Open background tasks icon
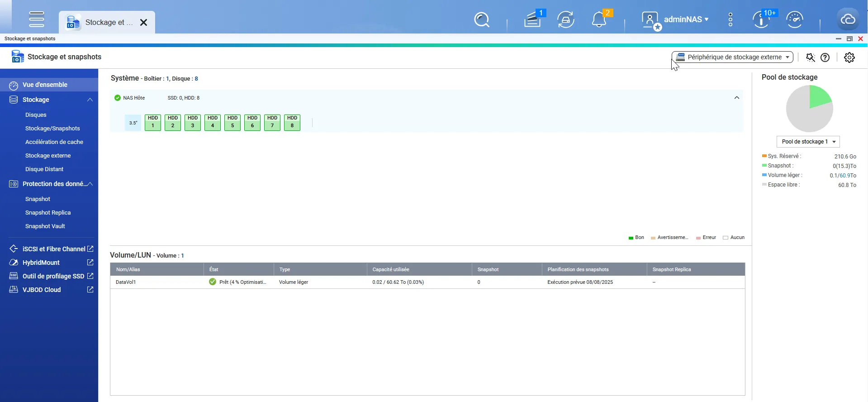The width and height of the screenshot is (868, 402). 565,20
